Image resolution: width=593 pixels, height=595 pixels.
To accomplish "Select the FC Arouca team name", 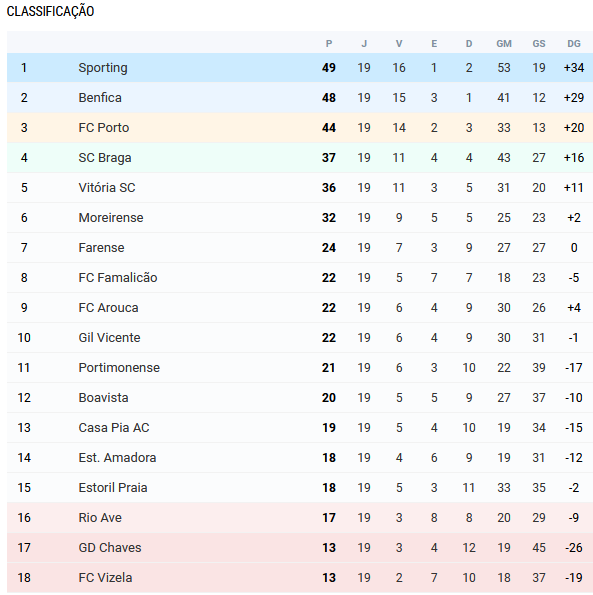I will (x=108, y=307).
